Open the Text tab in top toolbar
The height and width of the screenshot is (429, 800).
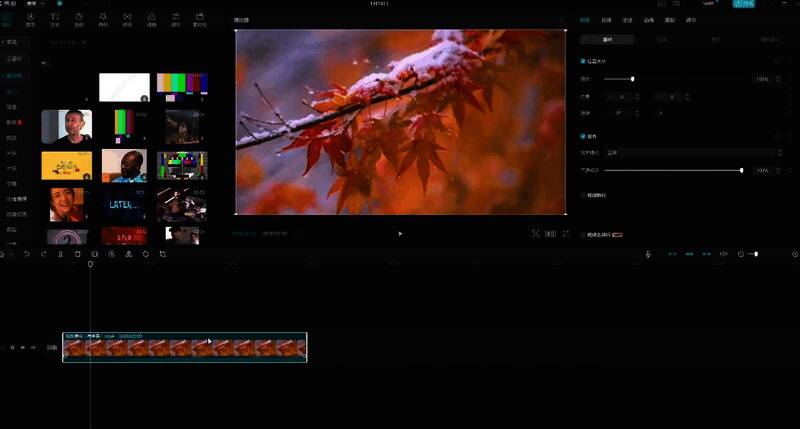[x=54, y=19]
